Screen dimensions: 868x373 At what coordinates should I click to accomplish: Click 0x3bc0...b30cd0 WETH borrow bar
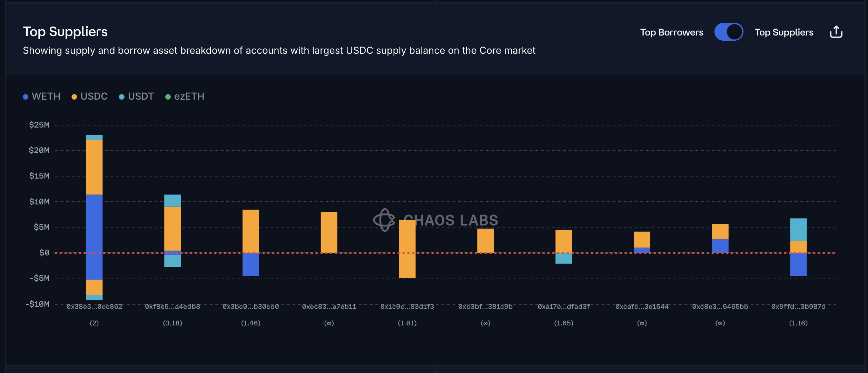pos(251,264)
